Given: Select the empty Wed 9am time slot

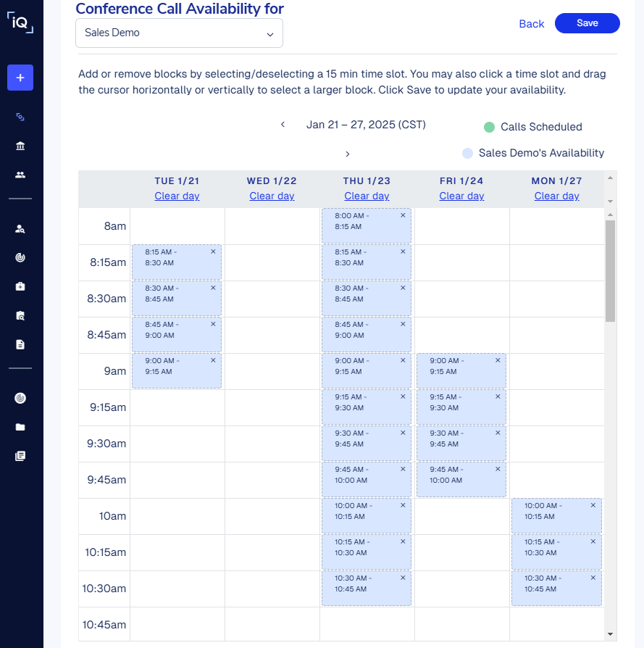Looking at the screenshot, I should point(272,371).
